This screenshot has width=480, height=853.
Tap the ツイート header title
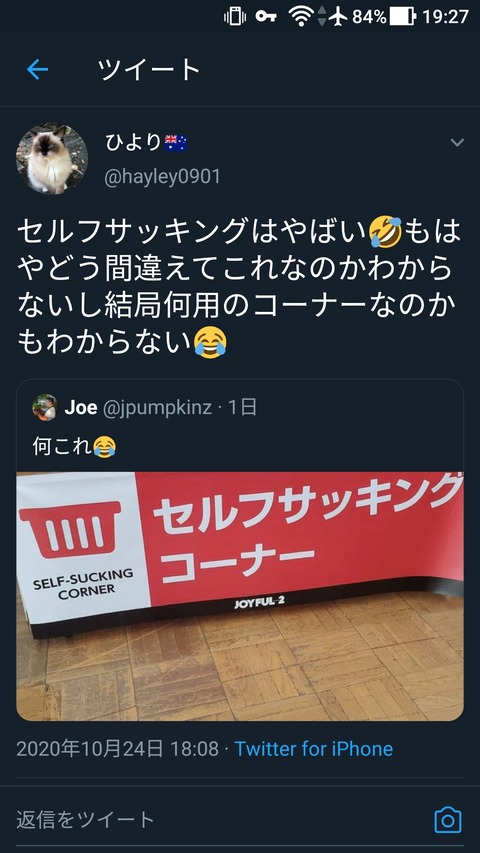(x=149, y=70)
